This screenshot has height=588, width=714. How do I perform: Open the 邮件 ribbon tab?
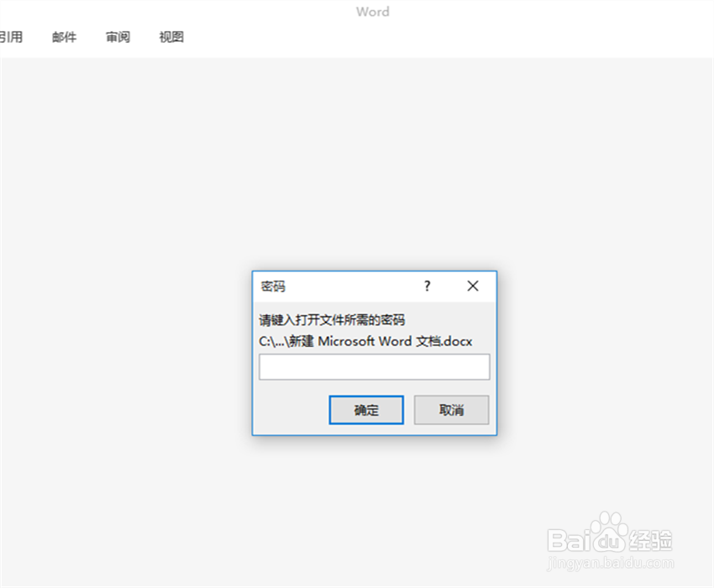[64, 37]
